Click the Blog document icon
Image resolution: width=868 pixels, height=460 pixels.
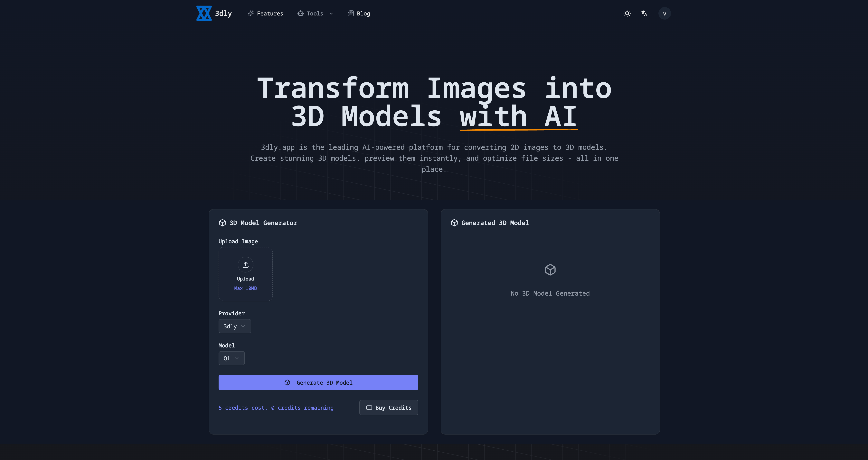coord(350,13)
